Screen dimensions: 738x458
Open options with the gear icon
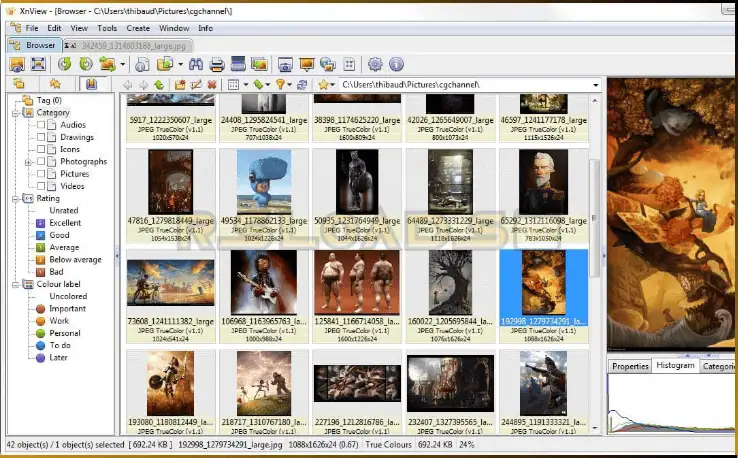pos(375,64)
